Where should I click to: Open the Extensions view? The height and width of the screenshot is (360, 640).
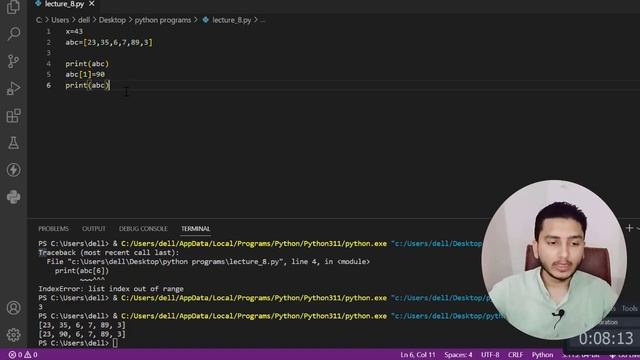pyautogui.click(x=13, y=116)
